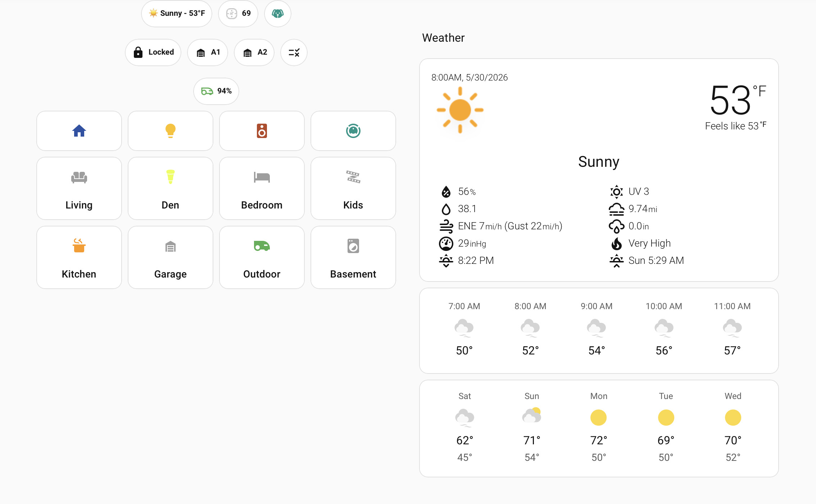The image size is (816, 504).
Task: Click the garage door icon in Garage card
Action: (171, 246)
